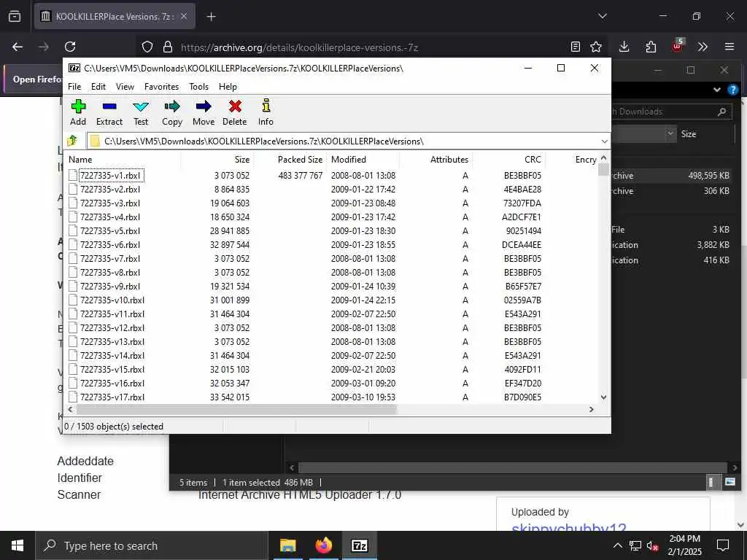This screenshot has height=560, width=747.
Task: Open a new Firefox tab
Action: 211,17
